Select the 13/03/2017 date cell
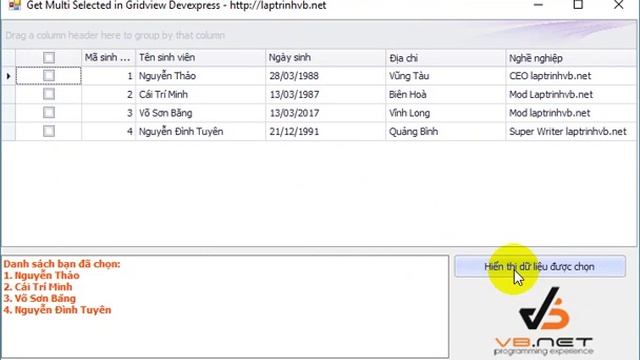Screen dimensions: 640x360 (x=325, y=113)
